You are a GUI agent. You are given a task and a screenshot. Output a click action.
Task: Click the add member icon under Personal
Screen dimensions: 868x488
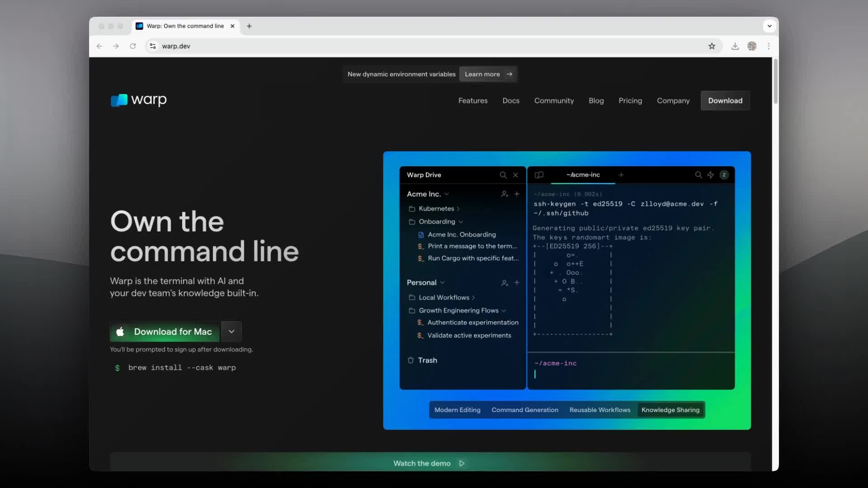[505, 282]
